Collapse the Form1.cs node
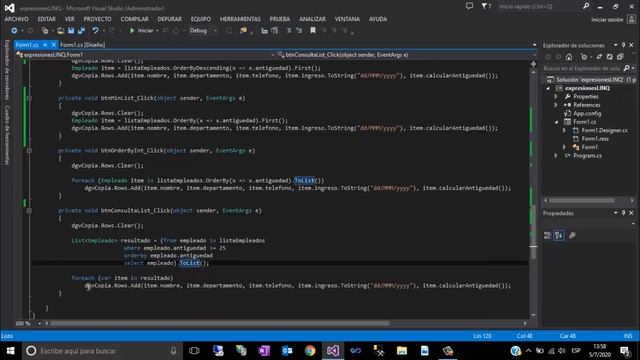This screenshot has width=640, height=360. [556, 122]
